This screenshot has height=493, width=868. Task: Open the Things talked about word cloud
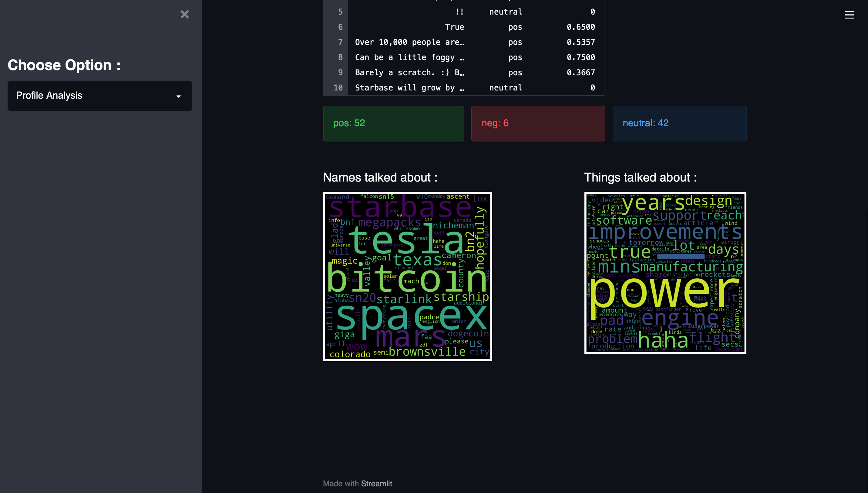(x=665, y=273)
